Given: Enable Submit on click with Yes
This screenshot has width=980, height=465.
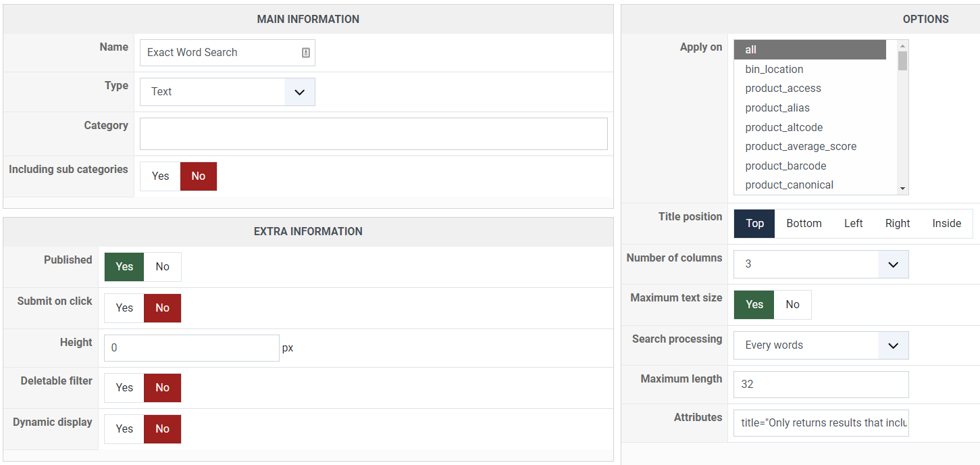Looking at the screenshot, I should [x=124, y=308].
